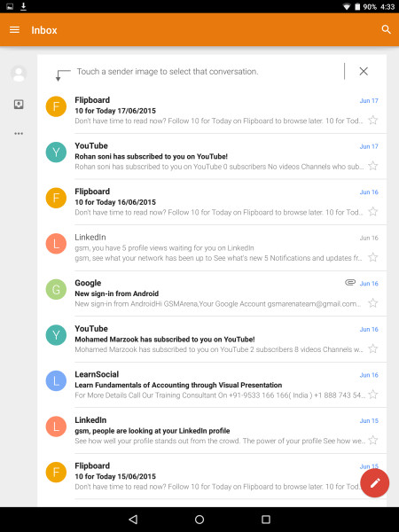Compose a new email with pencil button
The image size is (399, 532).
[x=374, y=483]
